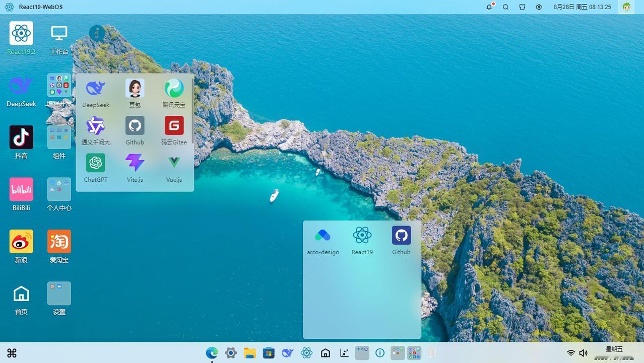Open Github next to React19 in lower popup
Image resolution: width=644 pixels, height=363 pixels.
point(402,235)
